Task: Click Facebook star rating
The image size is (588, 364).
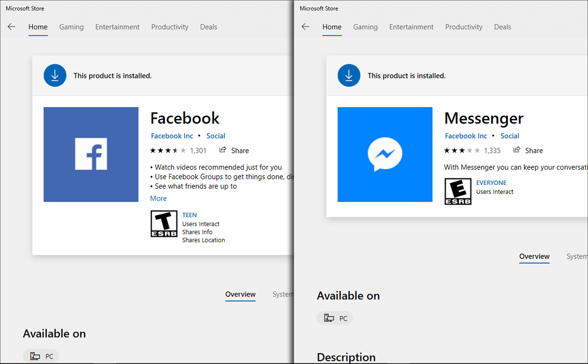Action: tap(168, 150)
